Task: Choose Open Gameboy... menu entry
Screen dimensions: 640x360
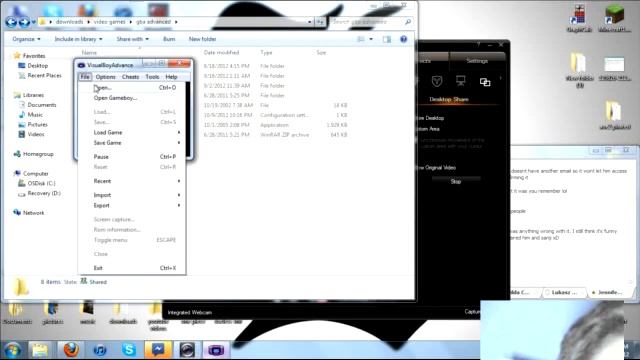Action: pyautogui.click(x=131, y=98)
